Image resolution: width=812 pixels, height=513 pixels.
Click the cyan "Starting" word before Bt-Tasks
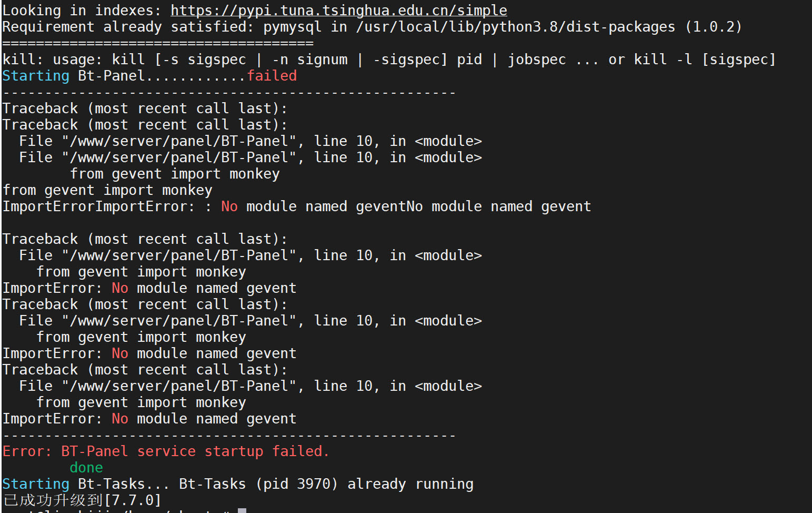(36, 484)
